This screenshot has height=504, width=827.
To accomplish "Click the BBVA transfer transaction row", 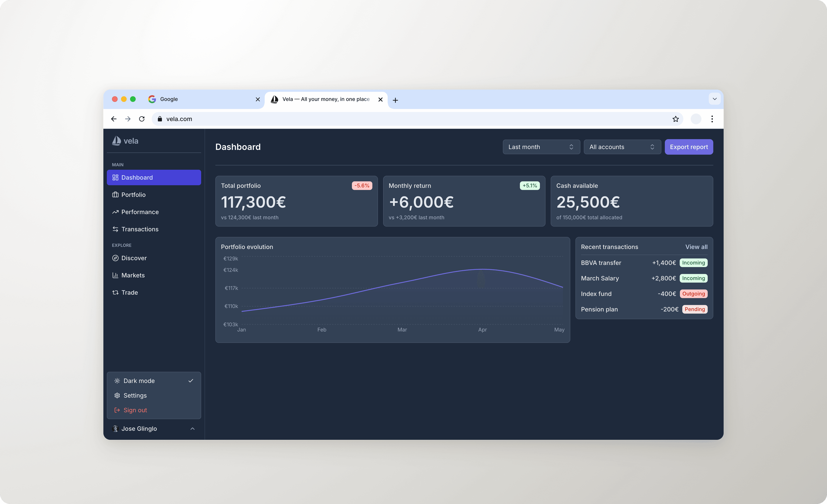I will pos(644,263).
